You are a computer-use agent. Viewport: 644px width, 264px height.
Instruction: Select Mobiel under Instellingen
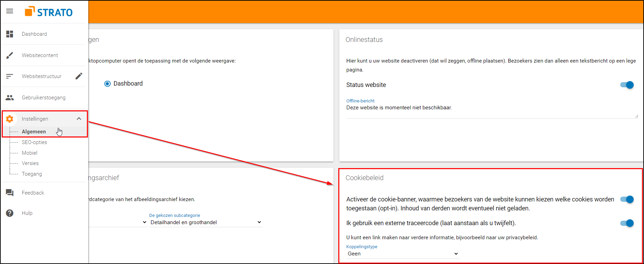tap(30, 153)
